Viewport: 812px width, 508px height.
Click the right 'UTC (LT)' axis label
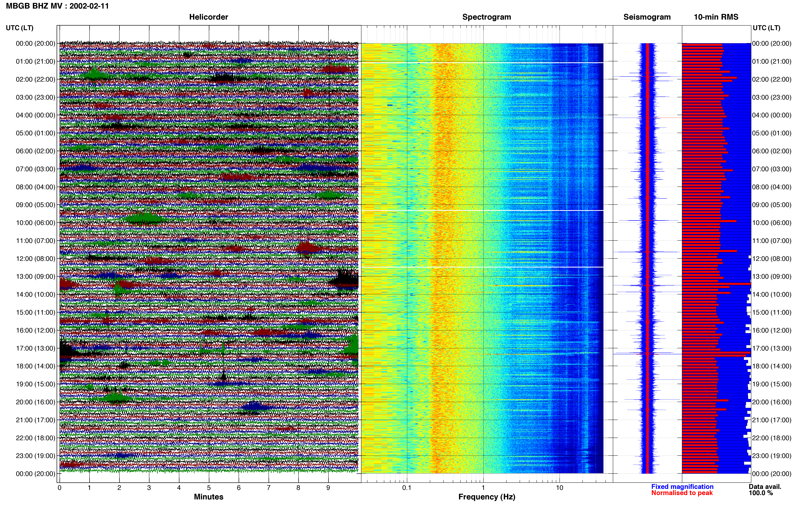tap(766, 28)
